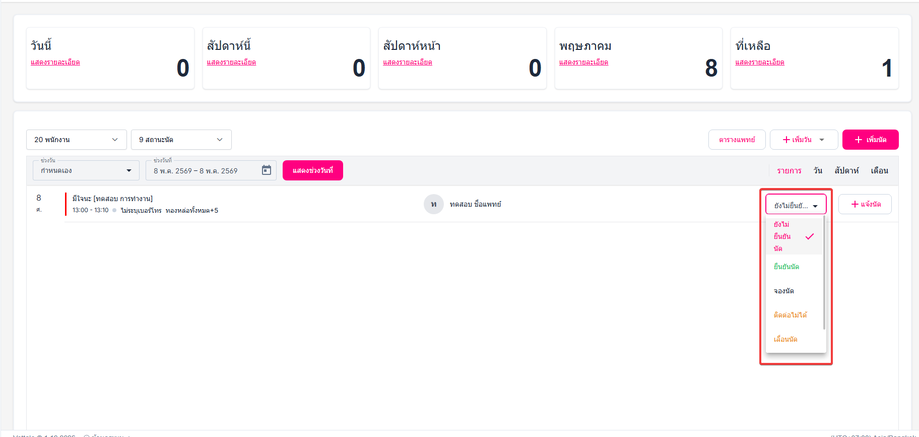Click the พฤษภาคม count number 8
Viewport: 919px width, 437px height.
[711, 69]
